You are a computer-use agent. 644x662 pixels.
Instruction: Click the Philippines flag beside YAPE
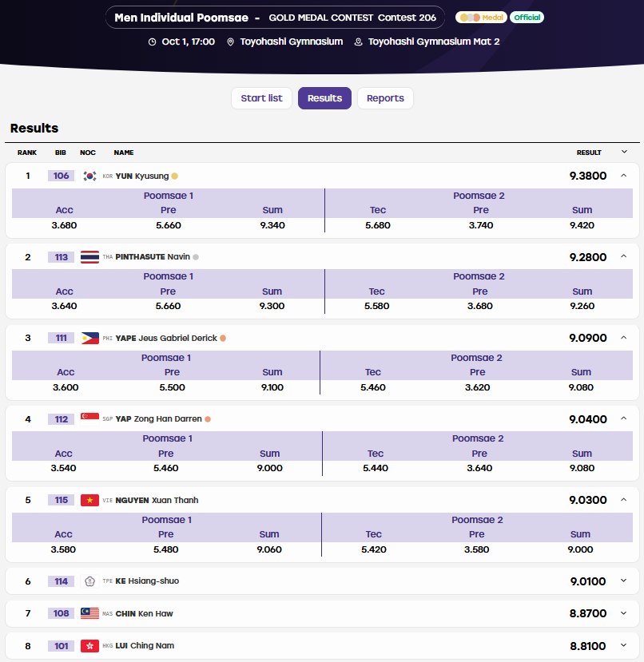coord(89,338)
